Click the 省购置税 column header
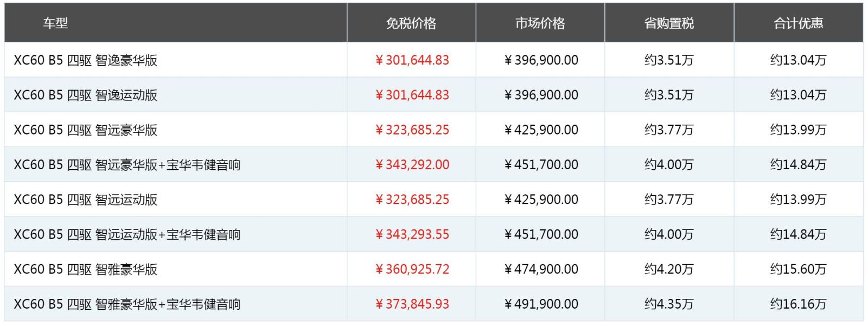This screenshot has height=326, width=868. [669, 23]
